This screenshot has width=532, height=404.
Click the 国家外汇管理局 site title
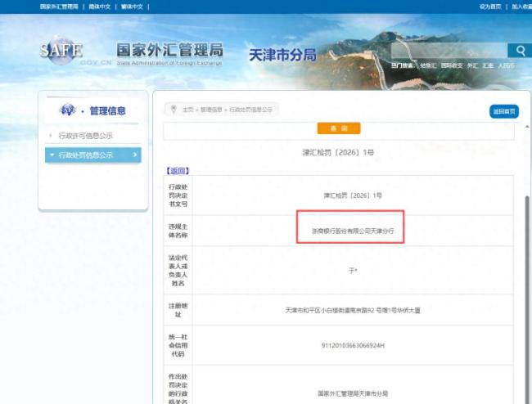(169, 50)
